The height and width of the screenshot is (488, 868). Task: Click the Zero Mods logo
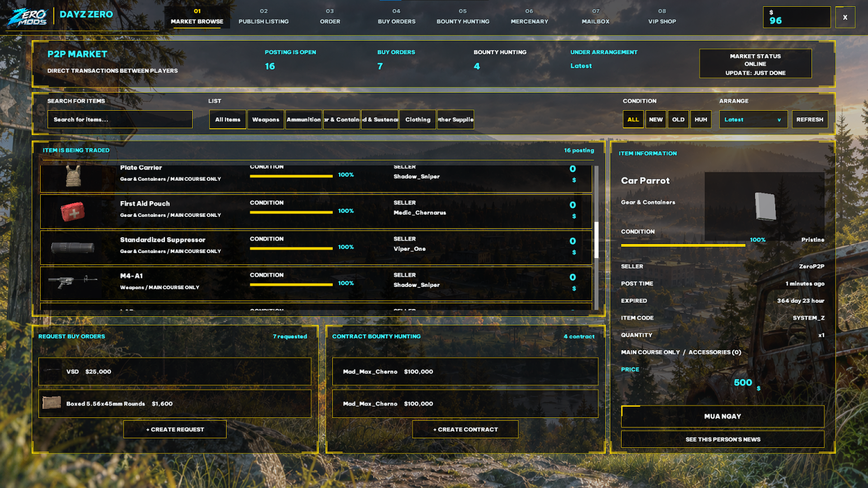(27, 16)
